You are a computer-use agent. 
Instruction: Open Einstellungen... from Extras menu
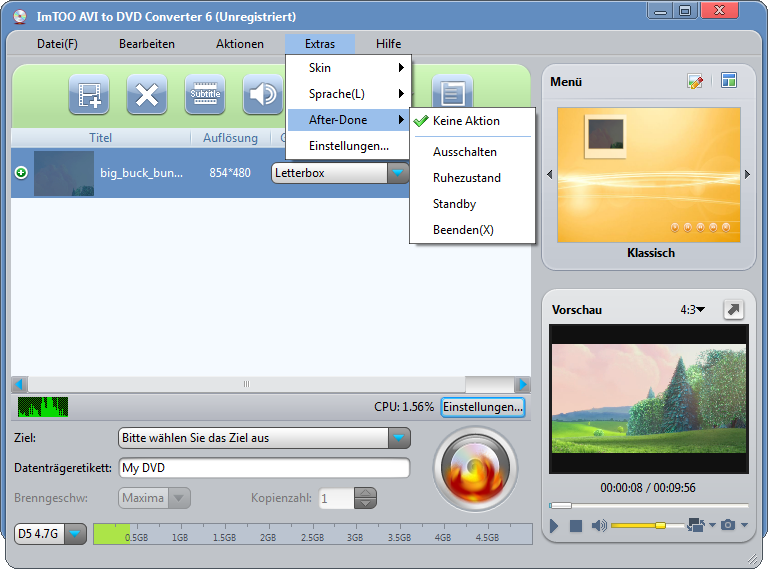348,146
